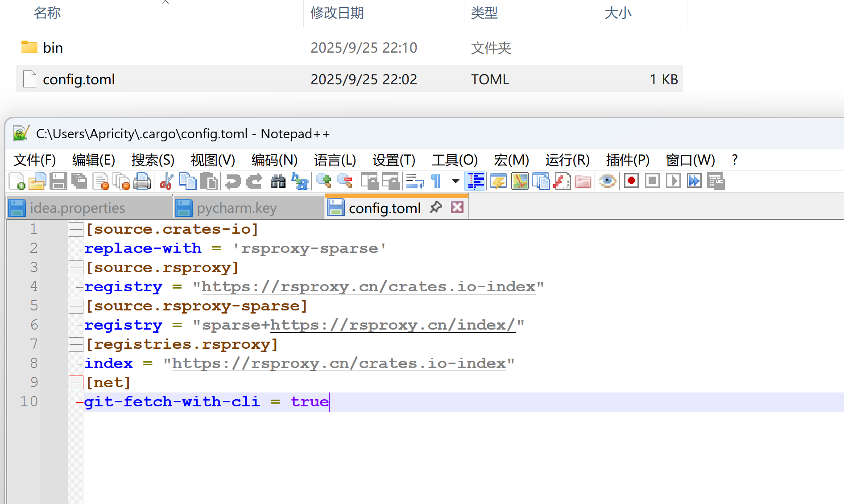
Task: Stop macro recording button
Action: pos(652,181)
